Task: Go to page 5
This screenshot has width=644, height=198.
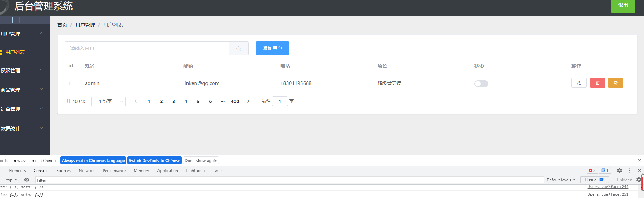Action: 198,101
